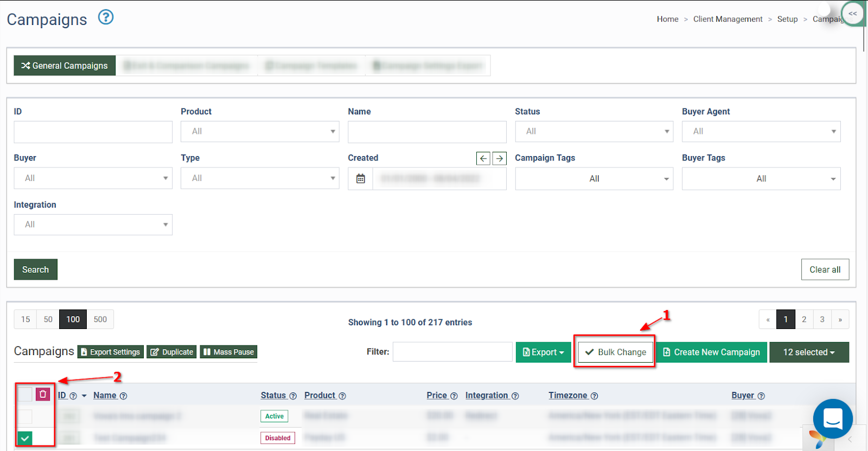The height and width of the screenshot is (451, 868).
Task: Go to page 2 of results
Action: pos(804,319)
